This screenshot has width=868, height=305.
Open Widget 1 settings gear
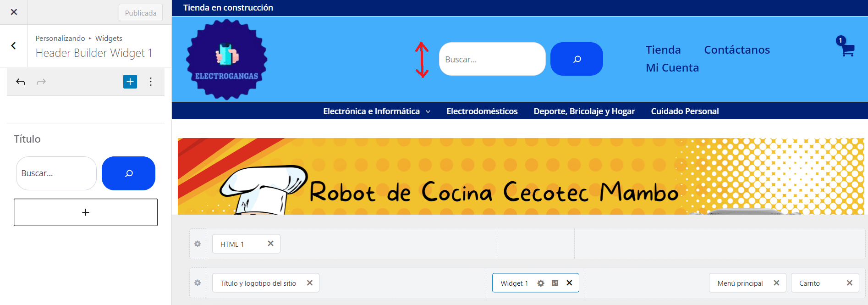tap(541, 283)
